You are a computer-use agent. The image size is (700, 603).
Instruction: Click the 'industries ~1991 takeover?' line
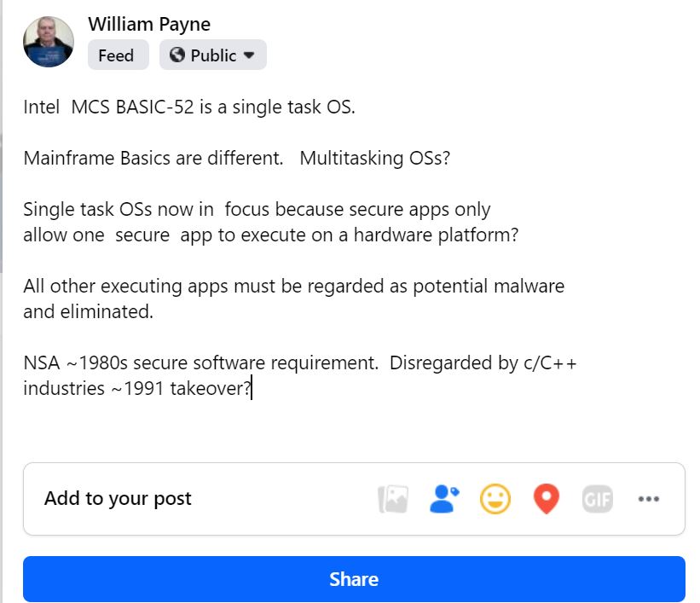pyautogui.click(x=137, y=389)
